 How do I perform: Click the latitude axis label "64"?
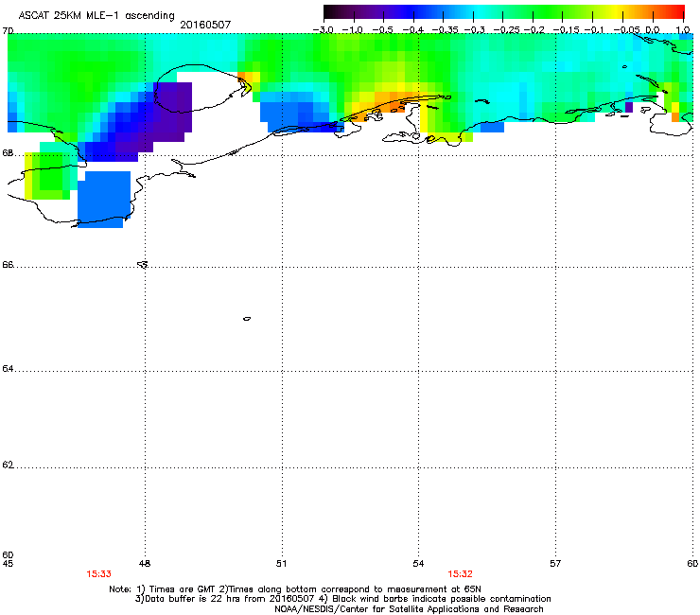click(8, 369)
